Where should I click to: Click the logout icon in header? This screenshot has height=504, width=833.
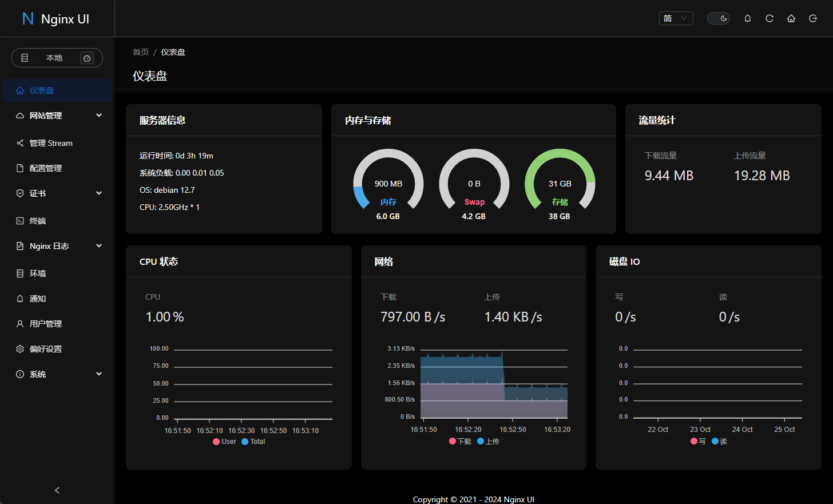pos(813,18)
